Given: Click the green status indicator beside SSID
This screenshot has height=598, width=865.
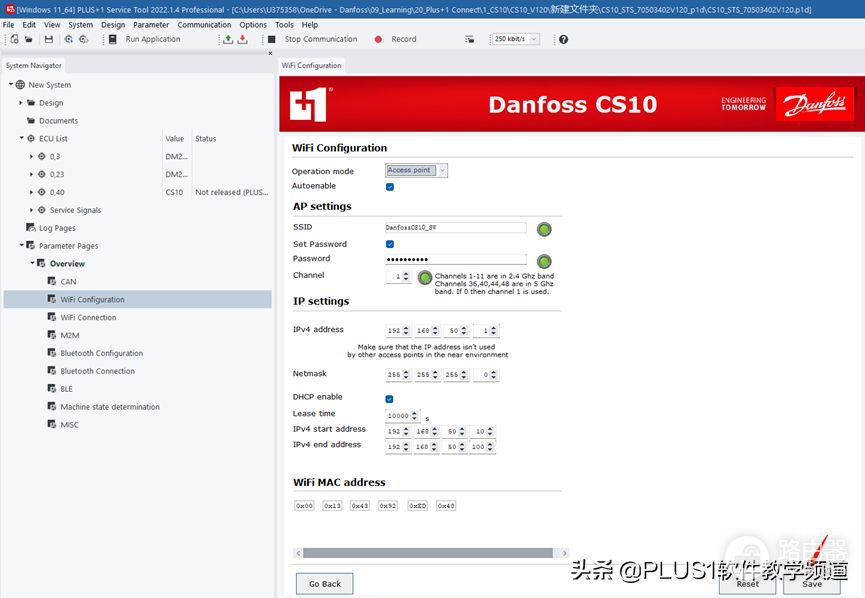Looking at the screenshot, I should [544, 229].
